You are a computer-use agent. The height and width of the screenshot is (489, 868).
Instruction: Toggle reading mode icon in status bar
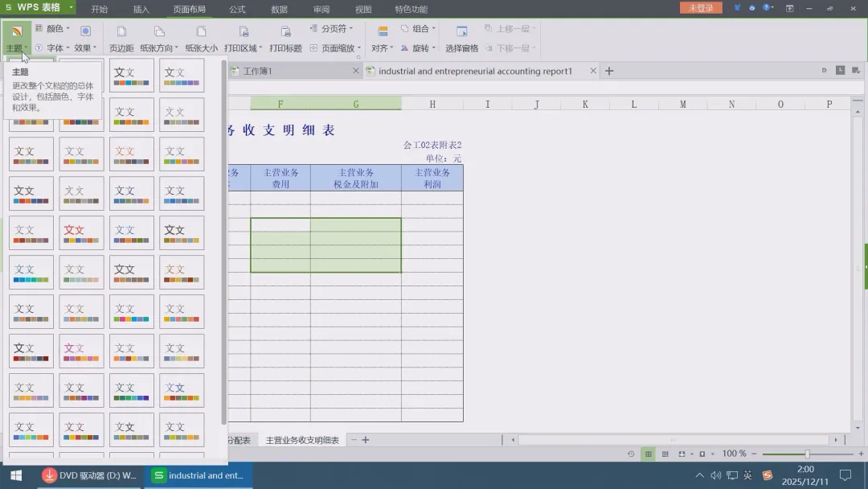tap(702, 454)
